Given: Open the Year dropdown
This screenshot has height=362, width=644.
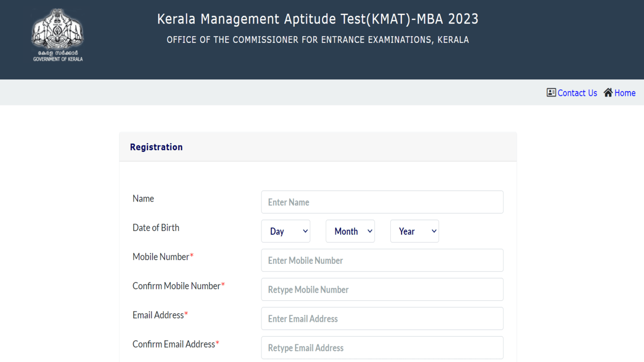Looking at the screenshot, I should click(x=414, y=231).
